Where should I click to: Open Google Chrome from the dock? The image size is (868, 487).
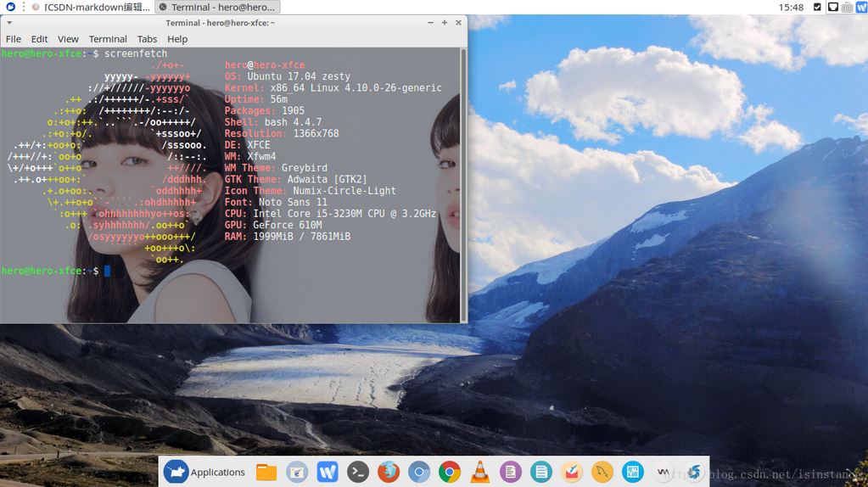point(450,472)
